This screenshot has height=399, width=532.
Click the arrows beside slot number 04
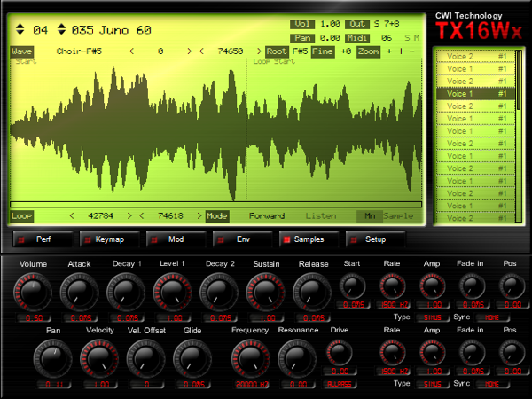(20, 30)
